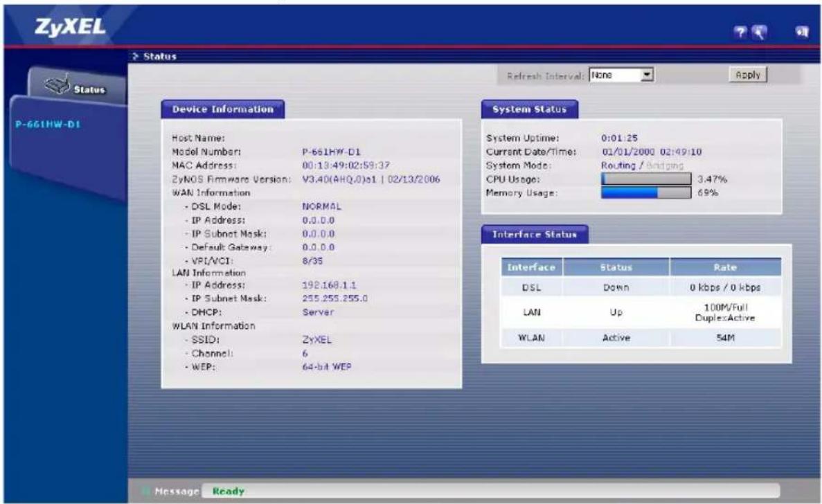Screen dimensions: 822x504
Task: Click the Status breadcrumb title
Action: (x=160, y=57)
